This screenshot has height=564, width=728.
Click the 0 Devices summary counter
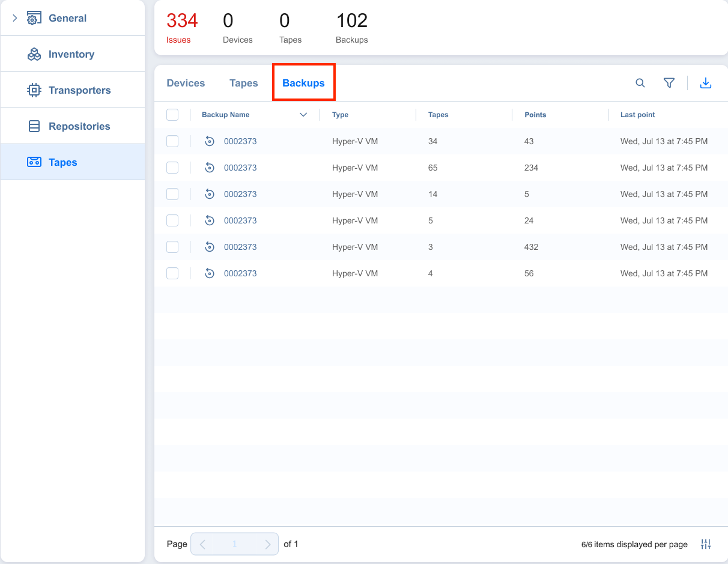click(238, 28)
